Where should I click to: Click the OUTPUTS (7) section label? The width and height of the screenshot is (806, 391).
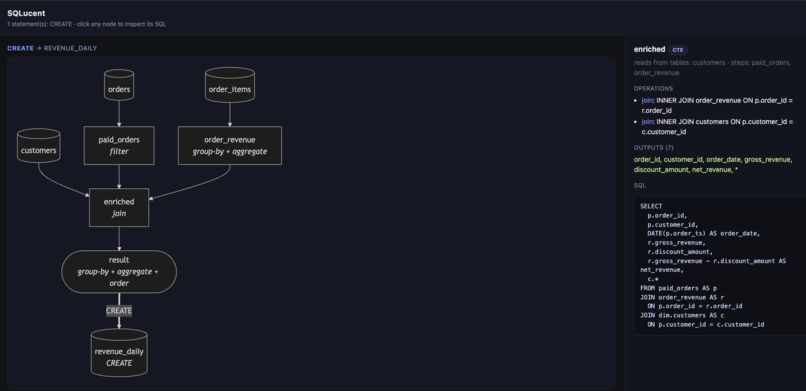[x=654, y=148]
